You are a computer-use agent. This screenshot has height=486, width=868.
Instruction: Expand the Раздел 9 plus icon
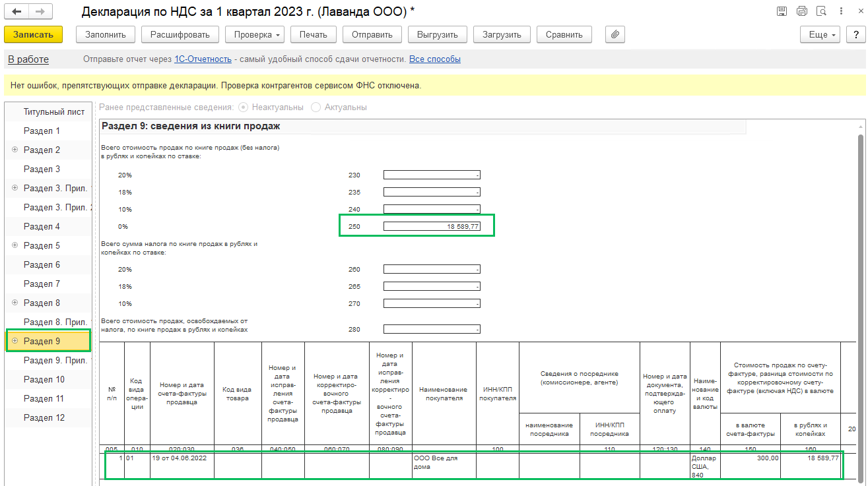(15, 341)
